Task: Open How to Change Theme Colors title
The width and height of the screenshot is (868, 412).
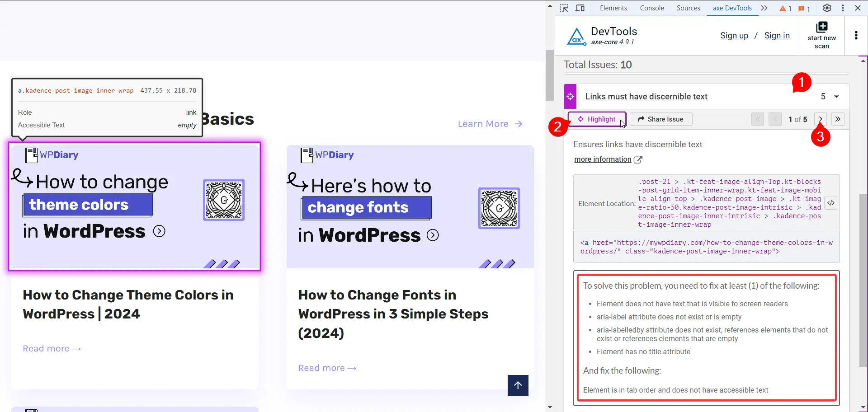Action: pos(128,304)
